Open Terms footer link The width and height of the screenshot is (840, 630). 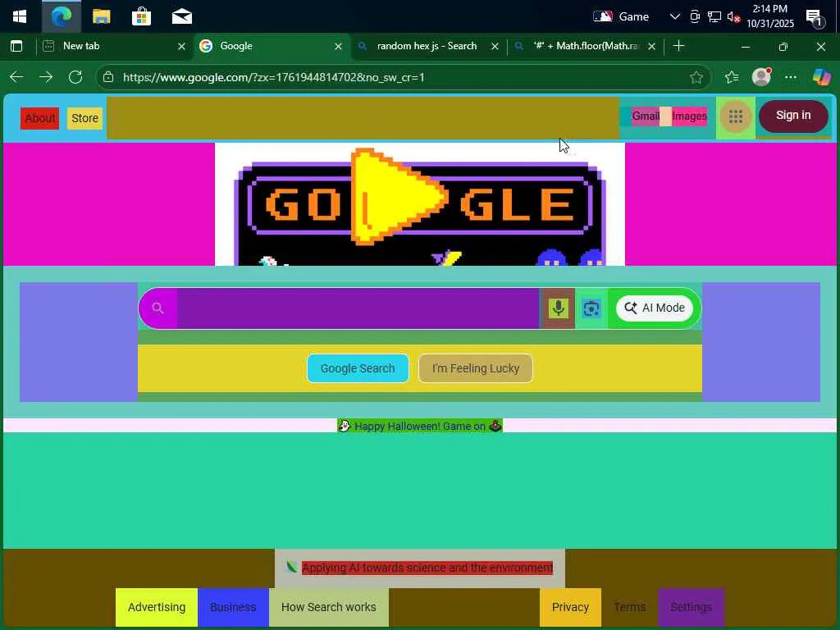point(629,607)
